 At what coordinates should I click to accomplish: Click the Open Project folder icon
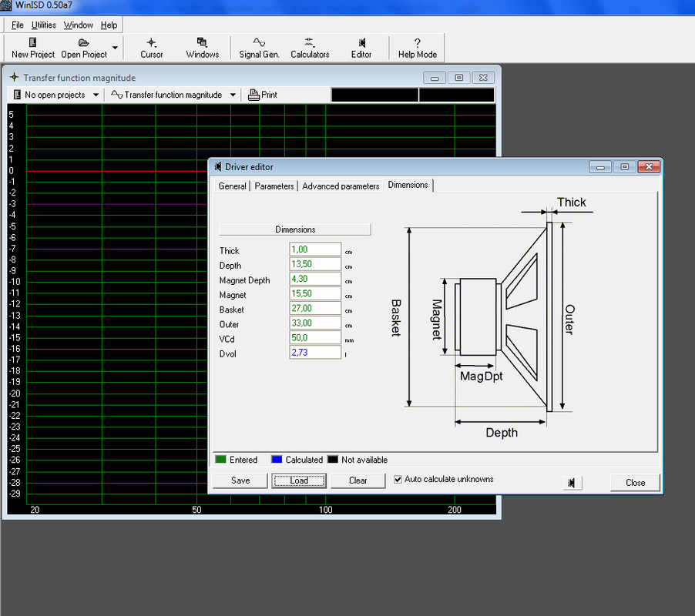pyautogui.click(x=83, y=42)
